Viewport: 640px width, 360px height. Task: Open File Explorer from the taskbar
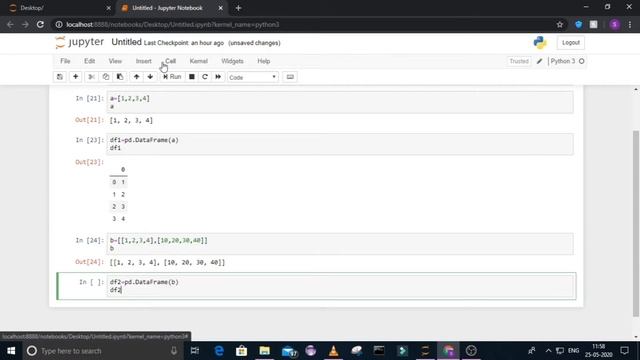coord(264,351)
